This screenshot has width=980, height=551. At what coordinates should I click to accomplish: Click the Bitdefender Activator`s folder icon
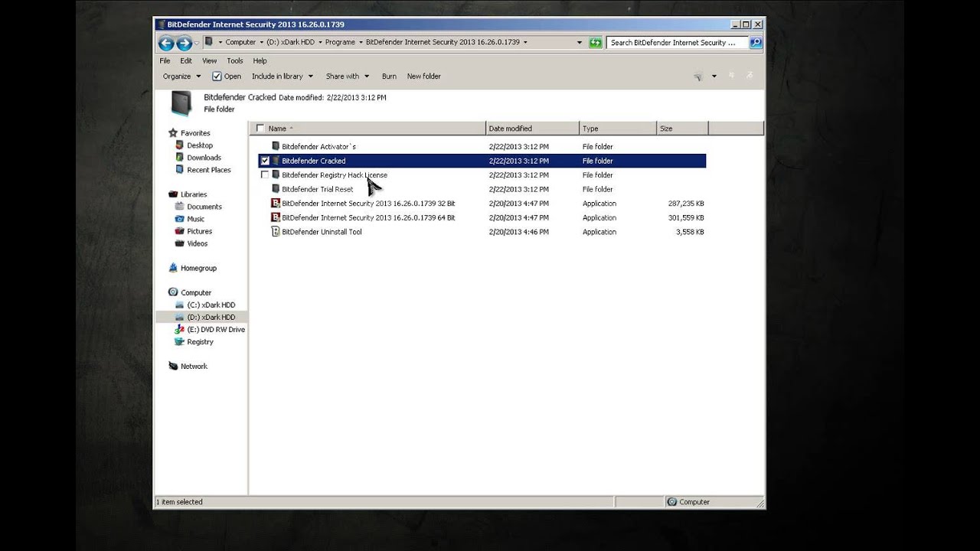[276, 146]
